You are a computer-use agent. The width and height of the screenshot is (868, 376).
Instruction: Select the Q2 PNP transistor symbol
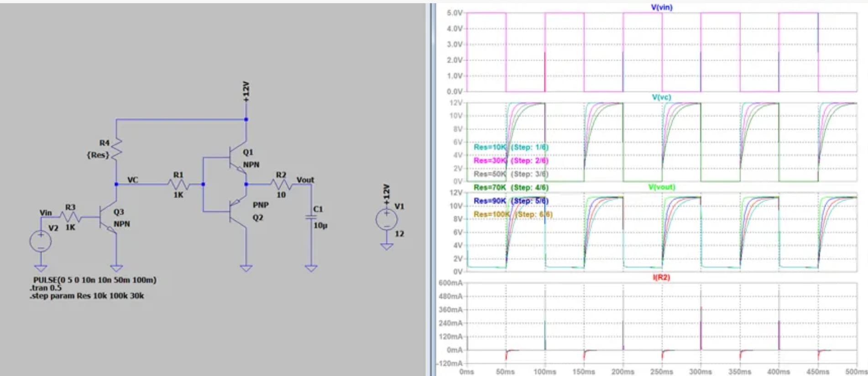point(236,211)
